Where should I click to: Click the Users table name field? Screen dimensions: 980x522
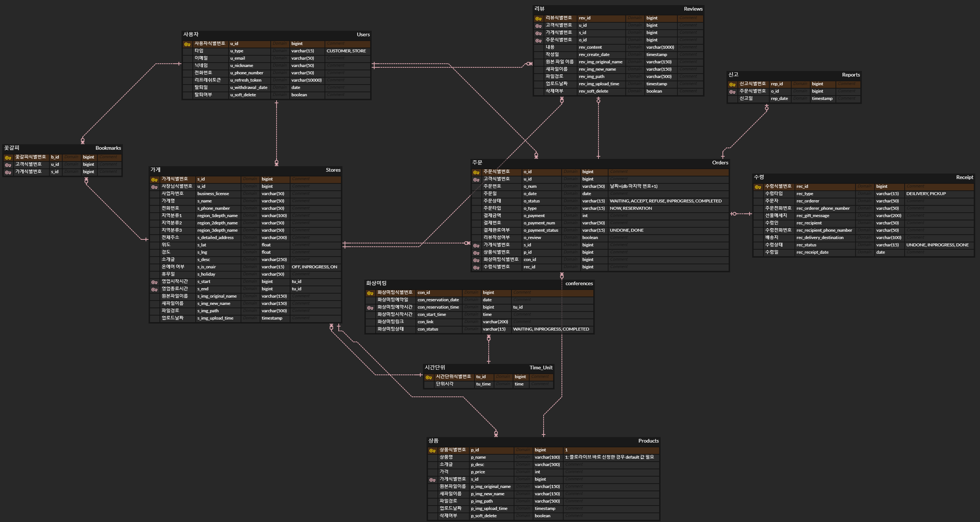363,35
